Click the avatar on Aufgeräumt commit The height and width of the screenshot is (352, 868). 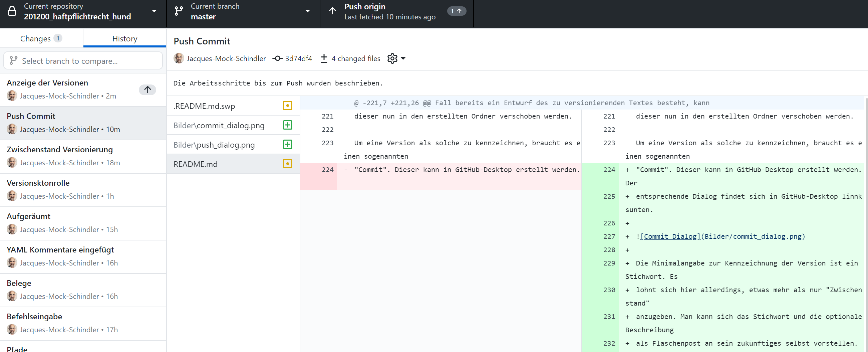click(12, 229)
